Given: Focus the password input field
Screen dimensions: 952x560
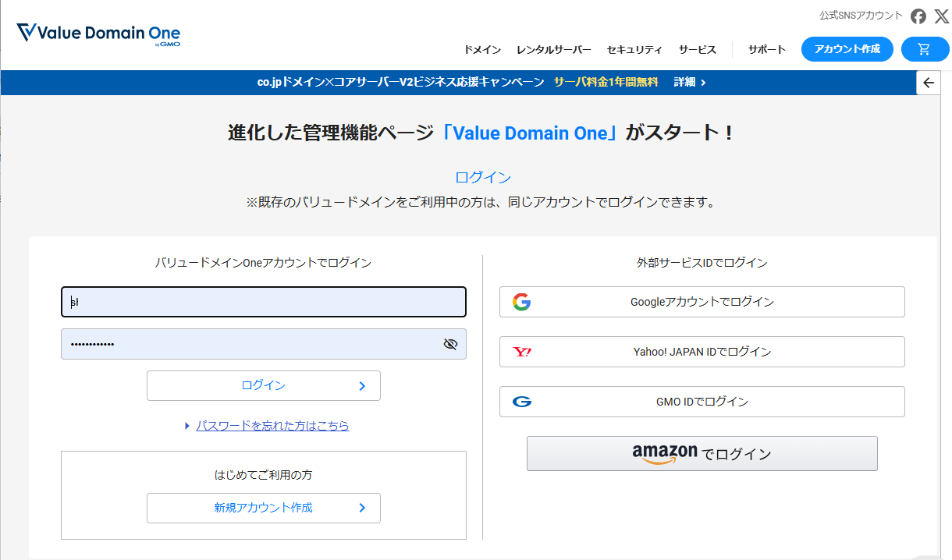Looking at the screenshot, I should click(x=264, y=344).
